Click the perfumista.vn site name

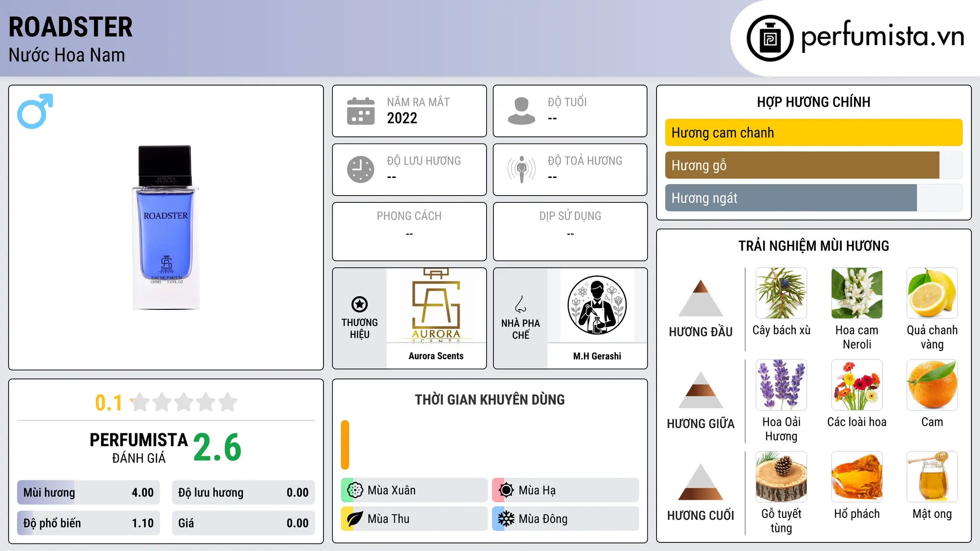click(x=882, y=37)
